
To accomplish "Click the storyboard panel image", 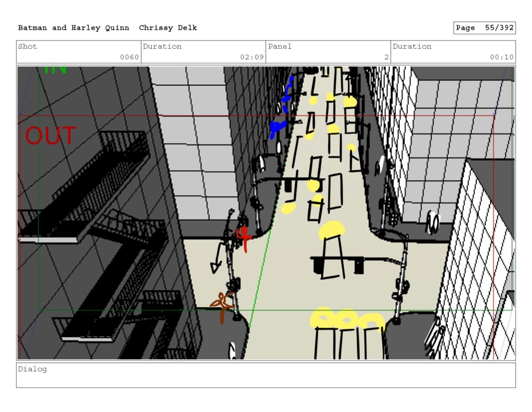I will 266,213.
